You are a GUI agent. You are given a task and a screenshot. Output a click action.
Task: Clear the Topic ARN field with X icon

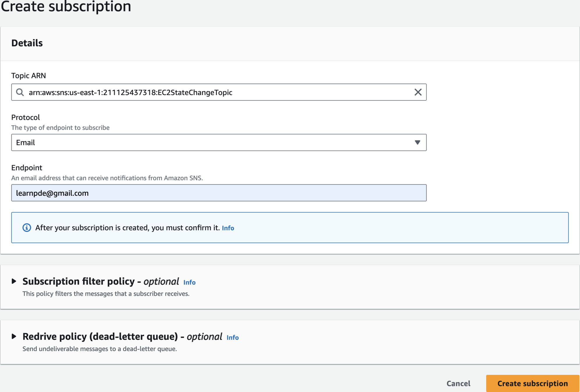click(x=418, y=92)
